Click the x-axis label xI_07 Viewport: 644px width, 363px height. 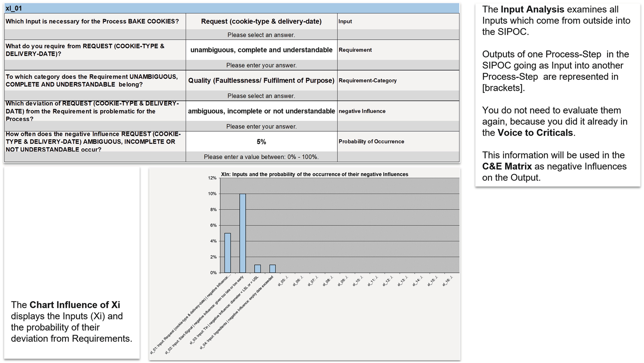click(313, 281)
